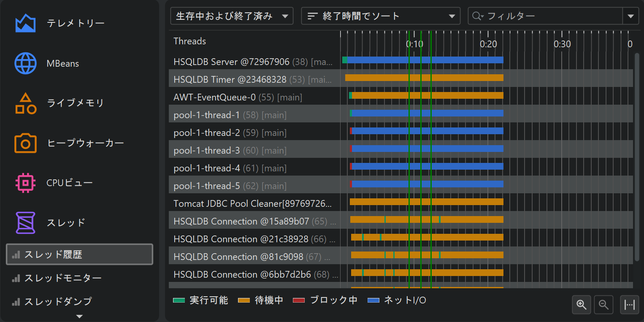Zoom out of the thread timeline
The image size is (644, 322).
click(603, 305)
